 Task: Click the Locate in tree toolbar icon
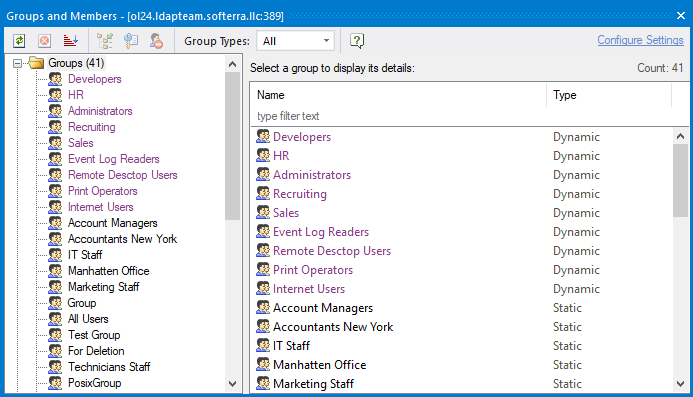tap(105, 41)
